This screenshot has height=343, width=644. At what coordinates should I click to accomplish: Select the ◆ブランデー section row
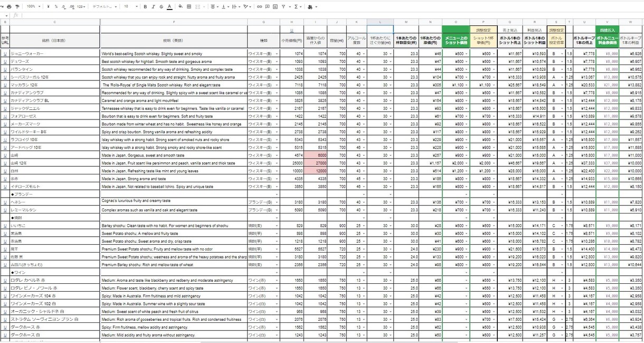point(54,194)
